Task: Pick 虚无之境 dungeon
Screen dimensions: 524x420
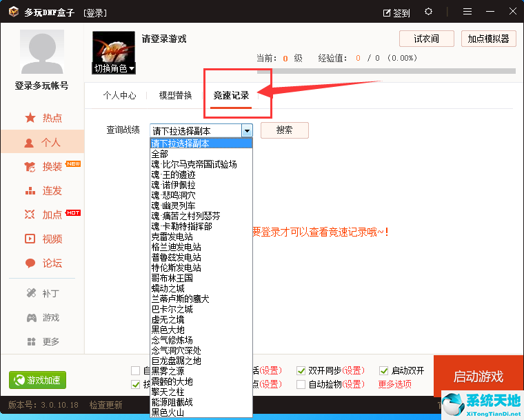Action: coord(201,320)
